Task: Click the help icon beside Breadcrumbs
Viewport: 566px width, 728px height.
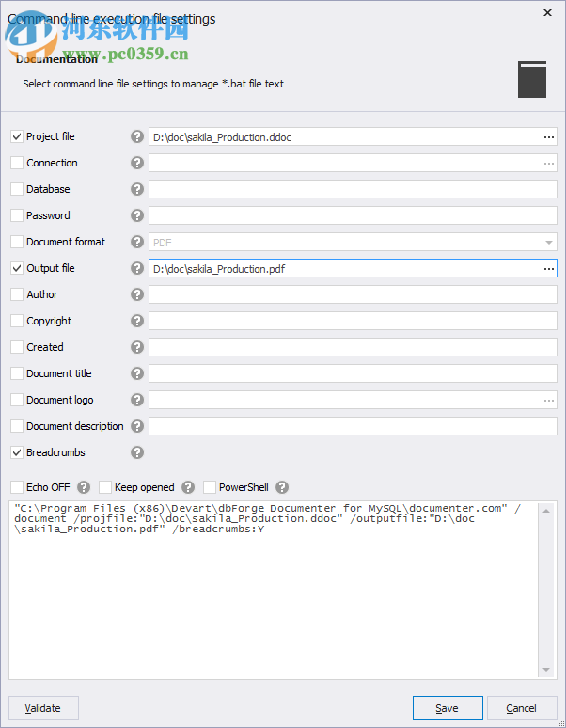Action: click(x=137, y=452)
